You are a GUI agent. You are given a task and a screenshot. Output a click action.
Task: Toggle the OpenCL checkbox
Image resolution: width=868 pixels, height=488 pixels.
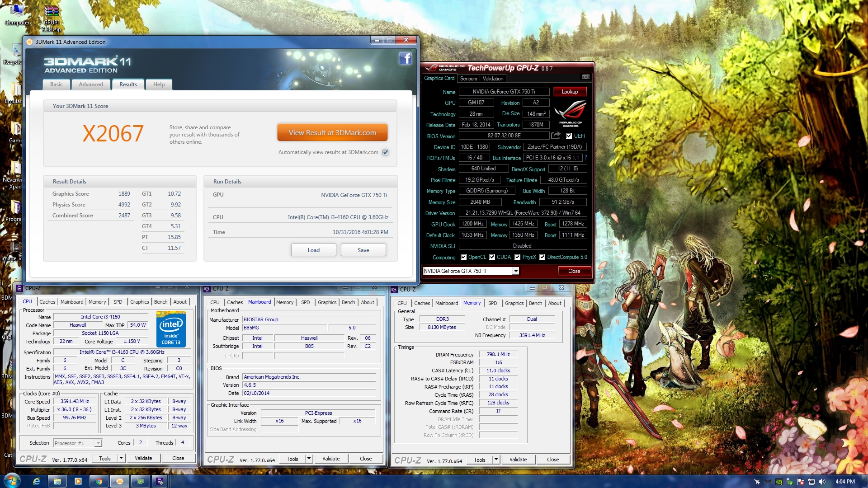tap(463, 257)
